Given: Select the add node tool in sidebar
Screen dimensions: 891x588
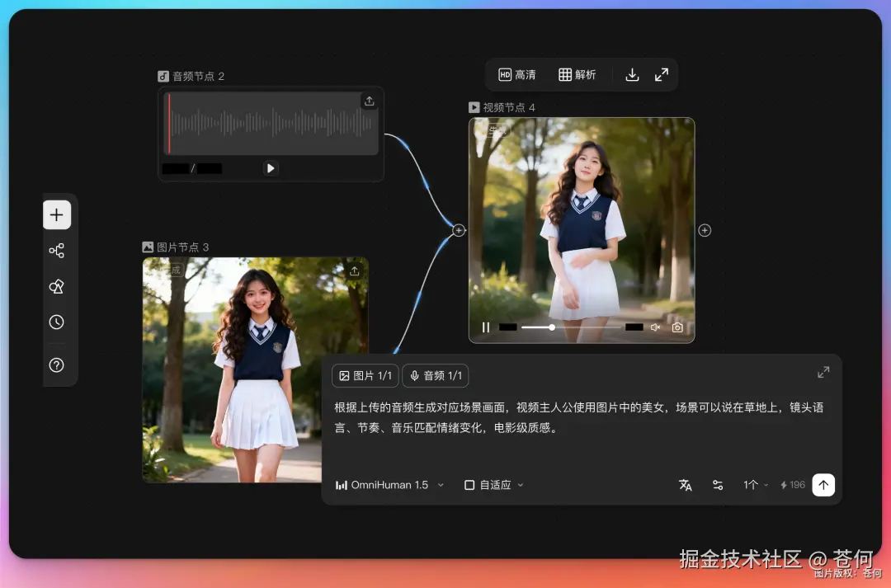Looking at the screenshot, I should click(x=57, y=214).
